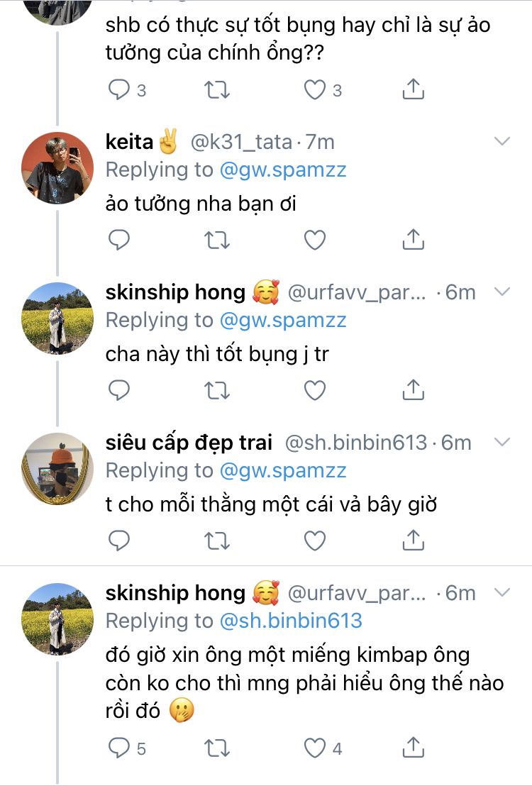Reply to siêu cấp đẹp trai's tweet
532x786 pixels.
[x=119, y=541]
